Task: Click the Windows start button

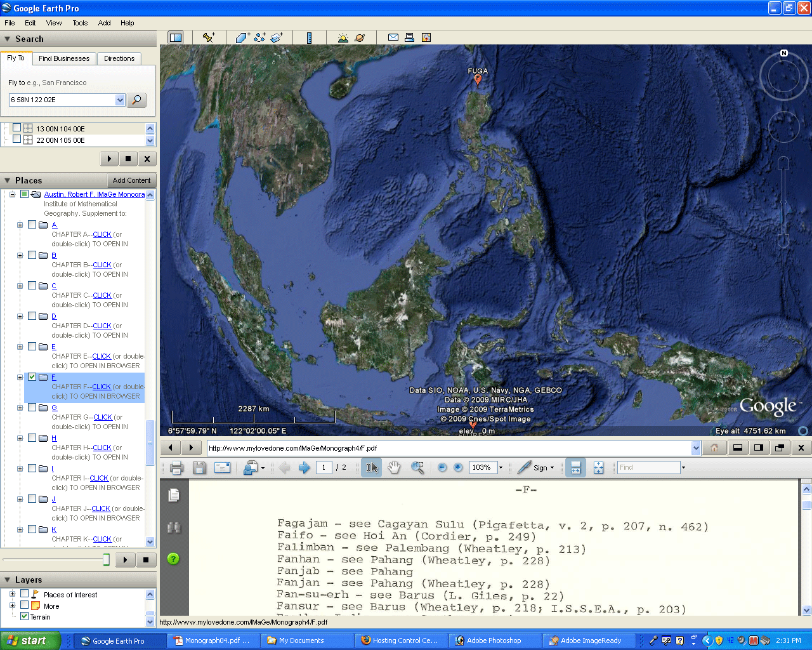Action: tap(30, 640)
